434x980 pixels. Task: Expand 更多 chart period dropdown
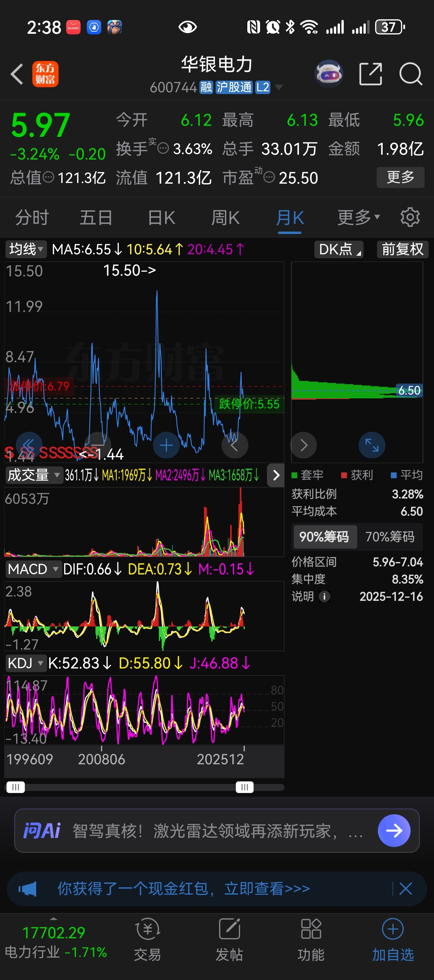pos(358,218)
